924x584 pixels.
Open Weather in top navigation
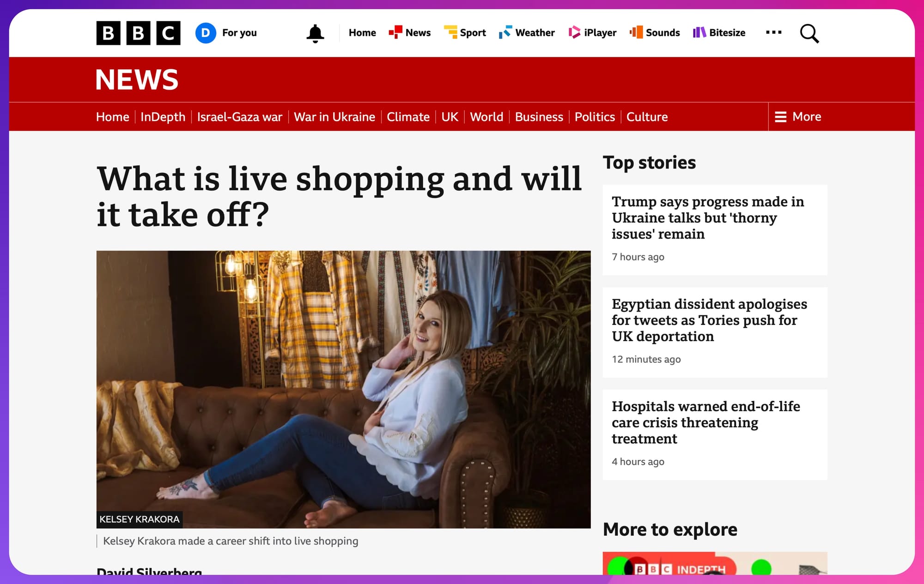(x=527, y=32)
